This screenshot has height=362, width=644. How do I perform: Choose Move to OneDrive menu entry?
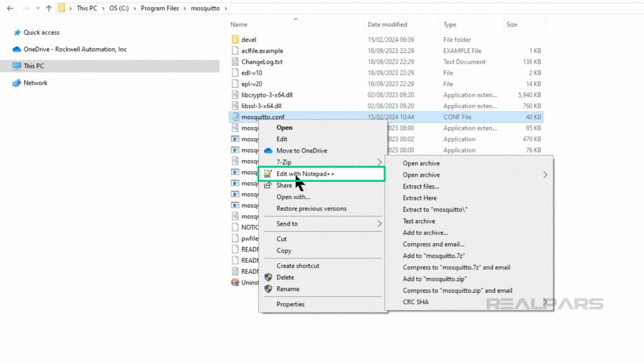(302, 151)
